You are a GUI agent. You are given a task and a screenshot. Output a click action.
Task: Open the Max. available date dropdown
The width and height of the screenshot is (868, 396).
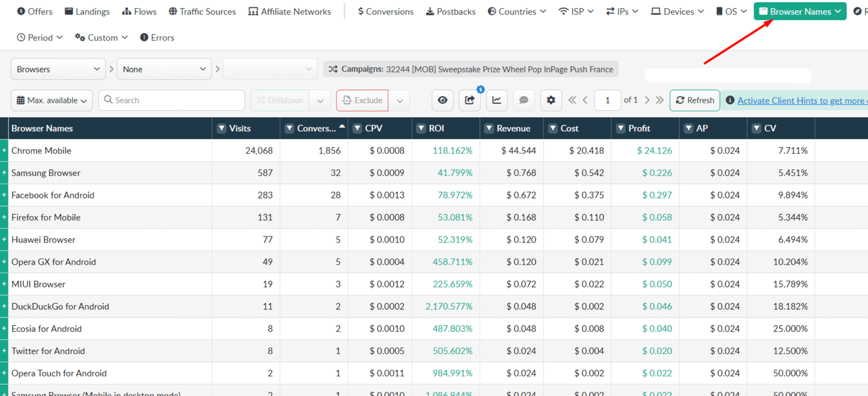tap(52, 100)
